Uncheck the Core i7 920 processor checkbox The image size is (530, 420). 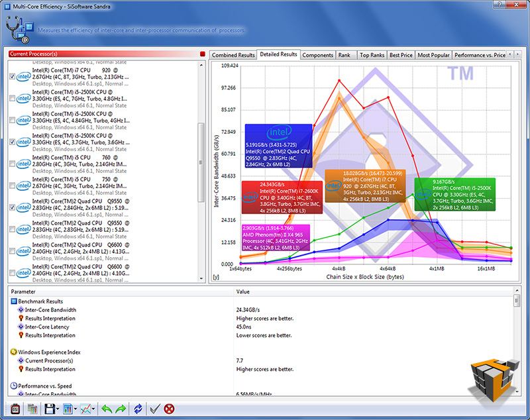pyautogui.click(x=12, y=77)
